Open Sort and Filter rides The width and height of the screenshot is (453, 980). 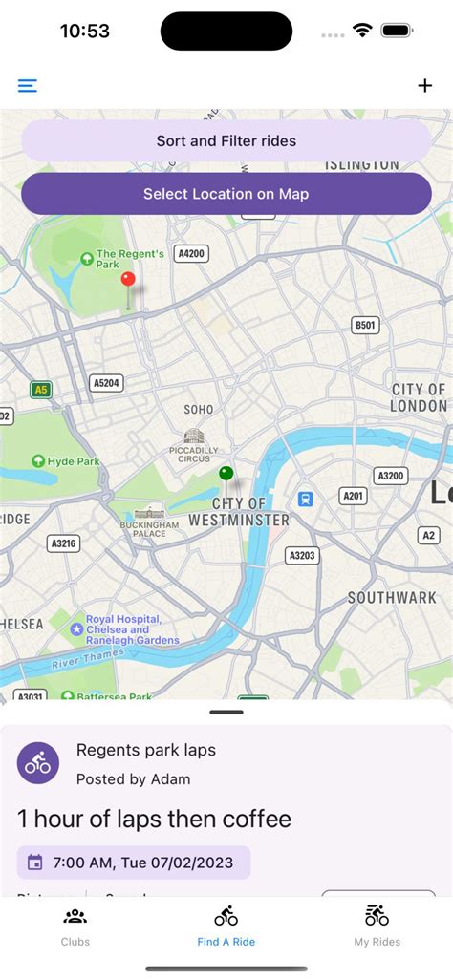click(226, 141)
